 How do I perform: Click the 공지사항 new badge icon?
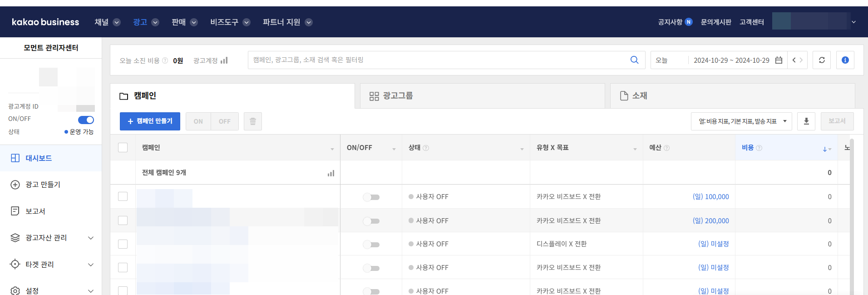click(689, 22)
